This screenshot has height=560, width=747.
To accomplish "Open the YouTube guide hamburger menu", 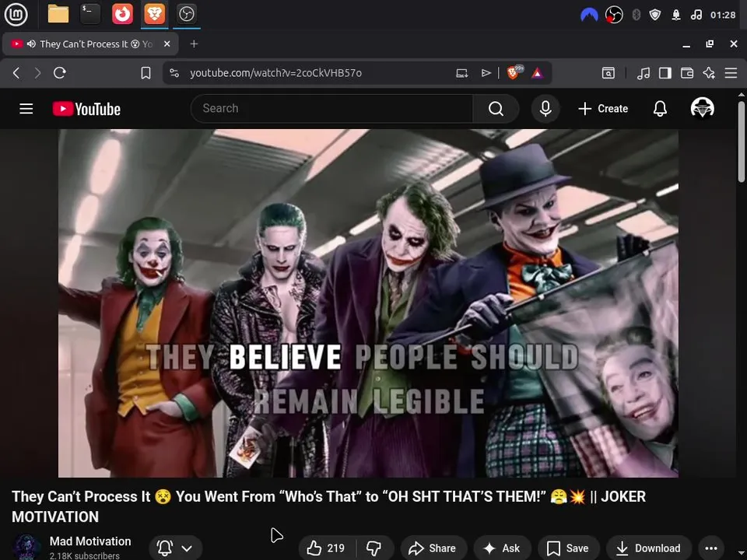I will coord(26,109).
